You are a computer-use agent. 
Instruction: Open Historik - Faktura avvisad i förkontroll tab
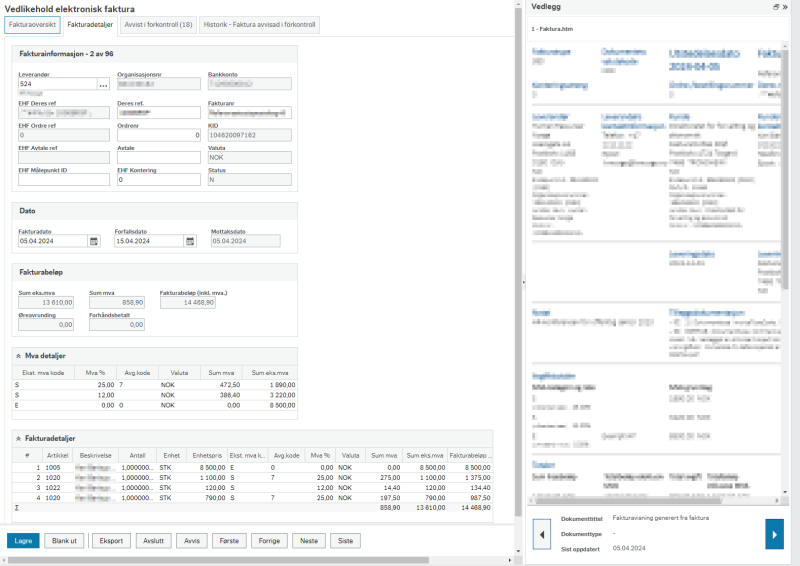pos(259,25)
